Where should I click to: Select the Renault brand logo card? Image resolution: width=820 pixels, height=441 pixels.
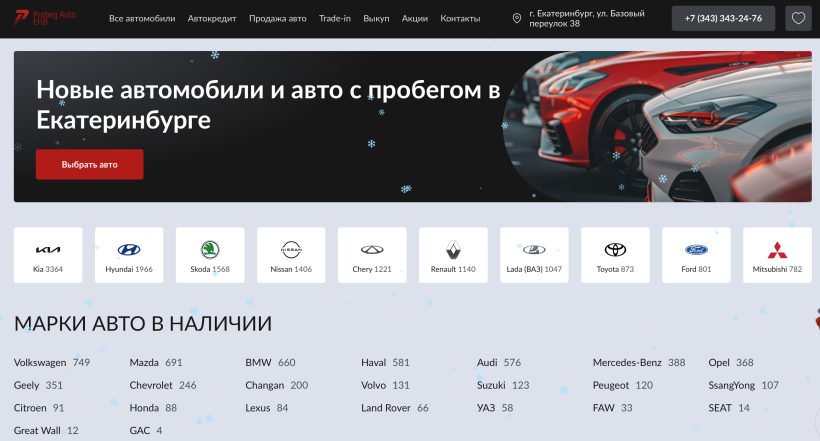453,255
